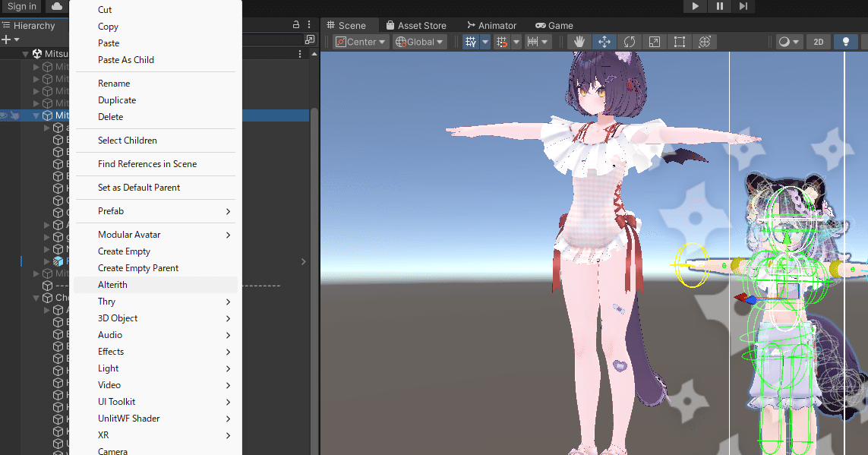Activate the Rotate tool

pos(629,42)
